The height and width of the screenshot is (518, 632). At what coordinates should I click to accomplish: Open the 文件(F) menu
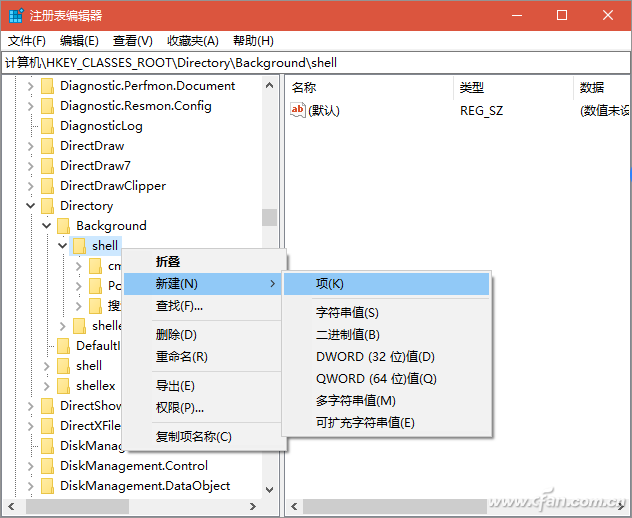tap(27, 41)
